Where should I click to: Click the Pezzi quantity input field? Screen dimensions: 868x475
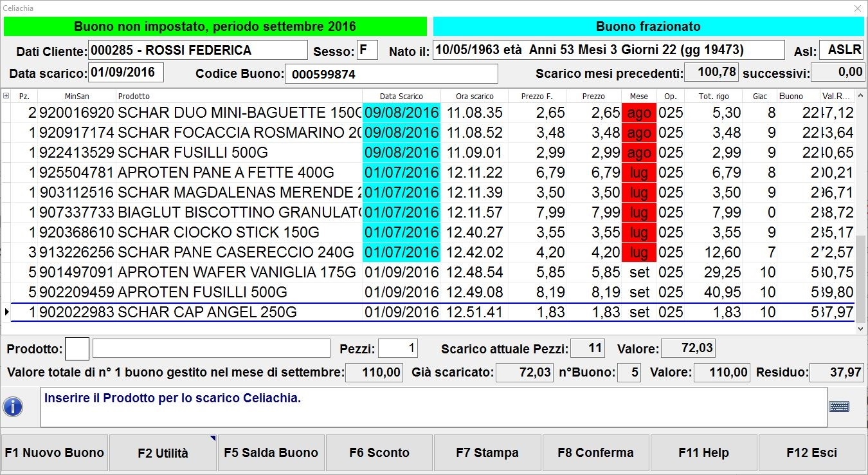coord(397,349)
